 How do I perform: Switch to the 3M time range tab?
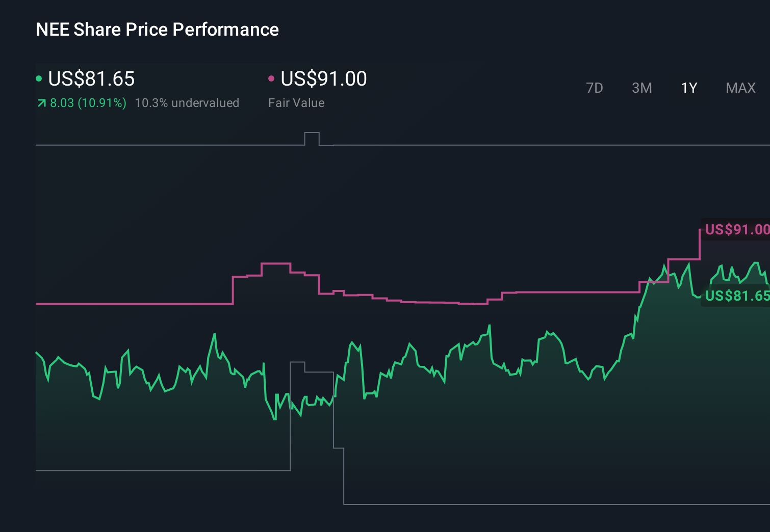click(641, 88)
